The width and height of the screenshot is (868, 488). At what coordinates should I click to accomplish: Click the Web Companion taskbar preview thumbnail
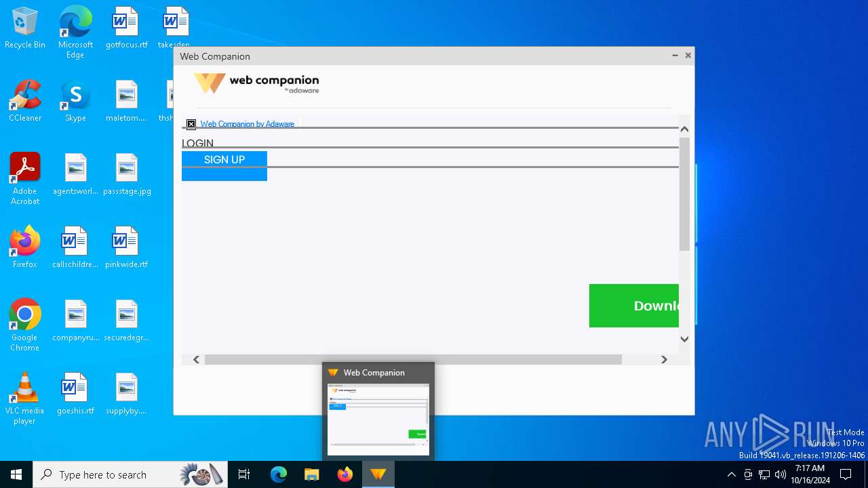[378, 419]
